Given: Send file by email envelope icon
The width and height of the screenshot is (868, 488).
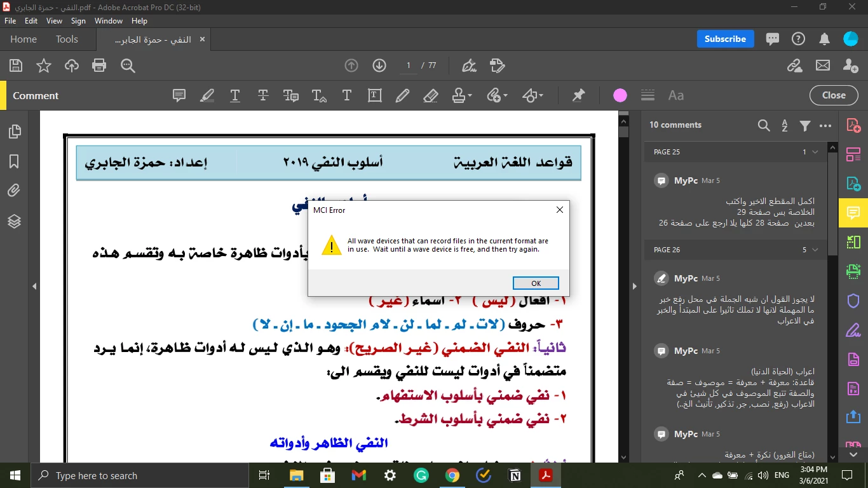Looking at the screenshot, I should pyautogui.click(x=823, y=65).
